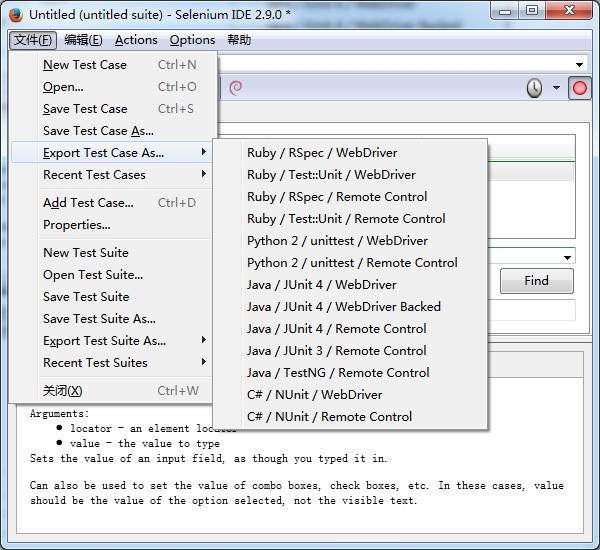Viewport: 600px width, 550px height.
Task: Open the 编辑(E) menu
Action: click(x=83, y=40)
